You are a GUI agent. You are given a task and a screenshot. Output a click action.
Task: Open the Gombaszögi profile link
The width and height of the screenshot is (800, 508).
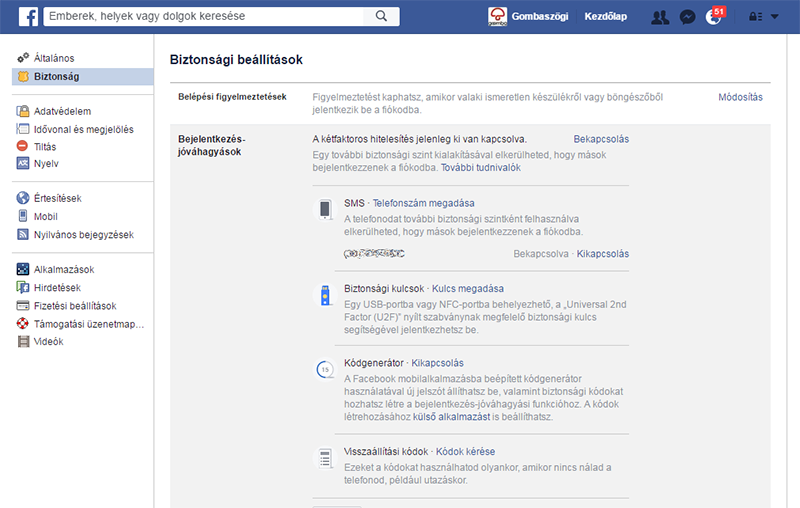pos(540,16)
